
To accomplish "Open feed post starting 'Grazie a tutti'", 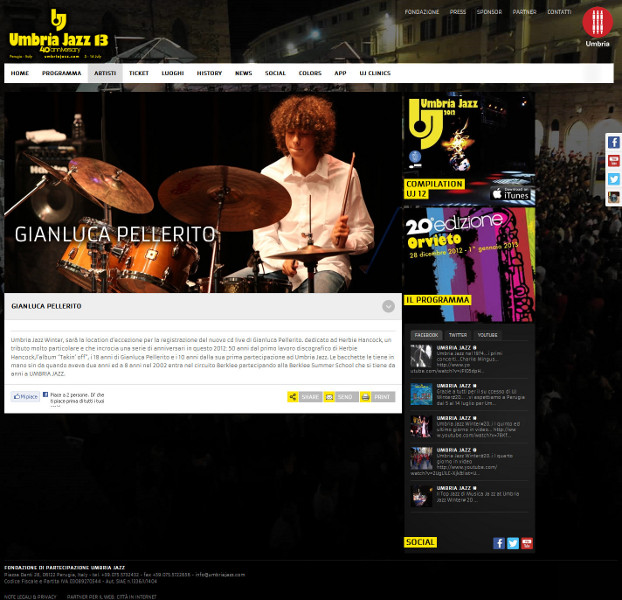I will (x=469, y=394).
